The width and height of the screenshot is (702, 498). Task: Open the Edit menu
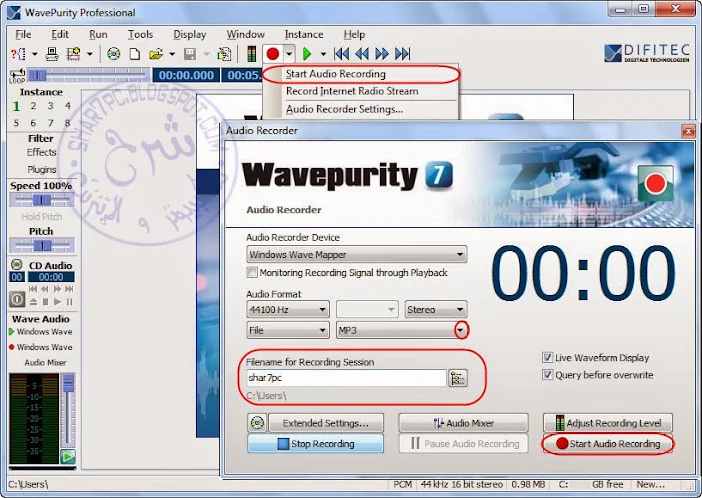(60, 34)
